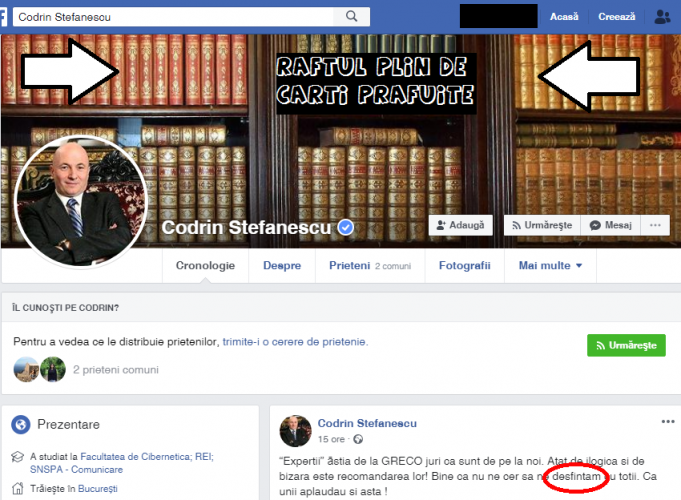Screen dimensions: 681x500
Task: Open the Creează menu
Action: tap(616, 17)
